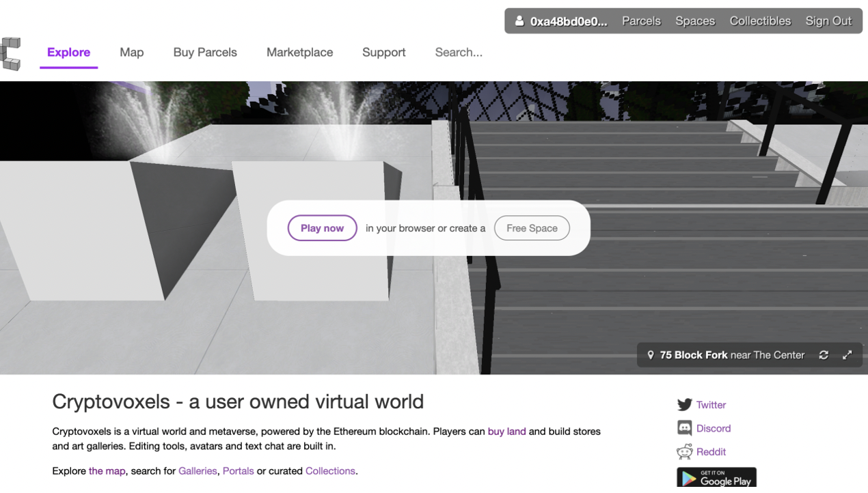Open the Marketplace tab
Viewport: 868px width, 493px height.
(x=299, y=53)
